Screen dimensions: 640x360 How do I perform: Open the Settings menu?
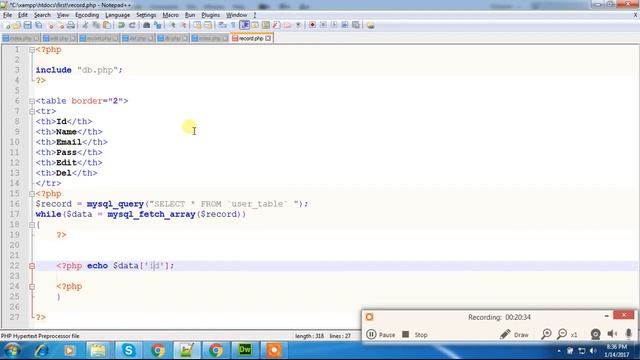pyautogui.click(x=146, y=15)
